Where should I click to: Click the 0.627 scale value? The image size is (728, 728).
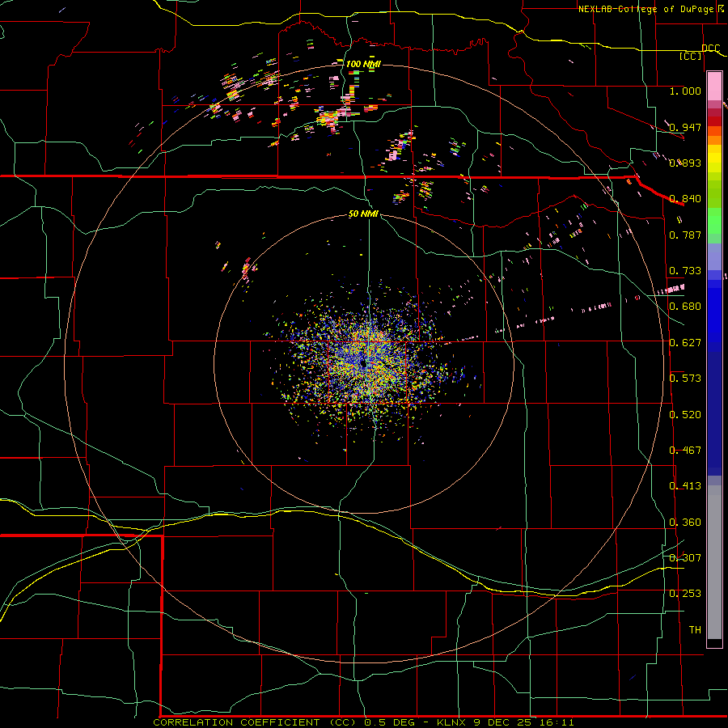pos(685,343)
